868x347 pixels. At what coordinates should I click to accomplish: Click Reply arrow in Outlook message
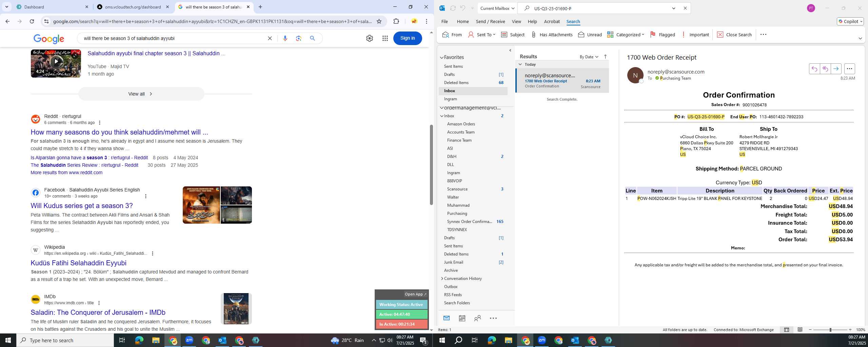(x=814, y=69)
